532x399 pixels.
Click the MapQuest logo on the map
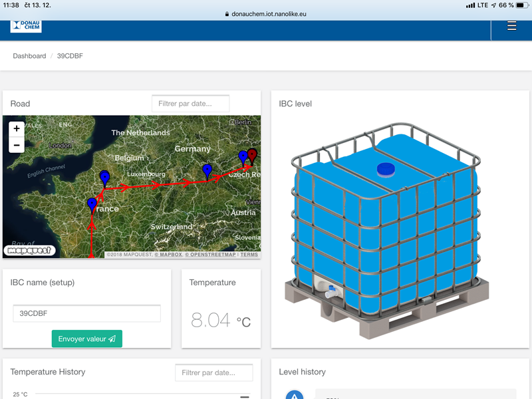pyautogui.click(x=21, y=251)
